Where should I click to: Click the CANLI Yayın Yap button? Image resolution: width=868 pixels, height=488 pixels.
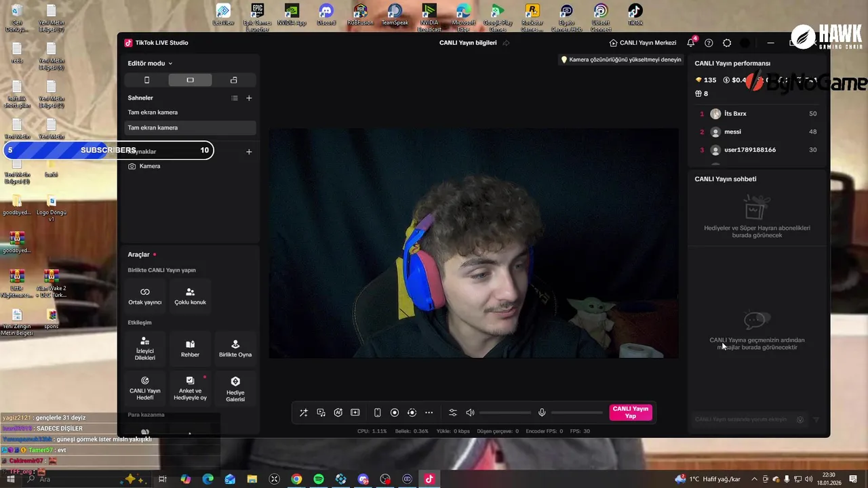click(631, 413)
